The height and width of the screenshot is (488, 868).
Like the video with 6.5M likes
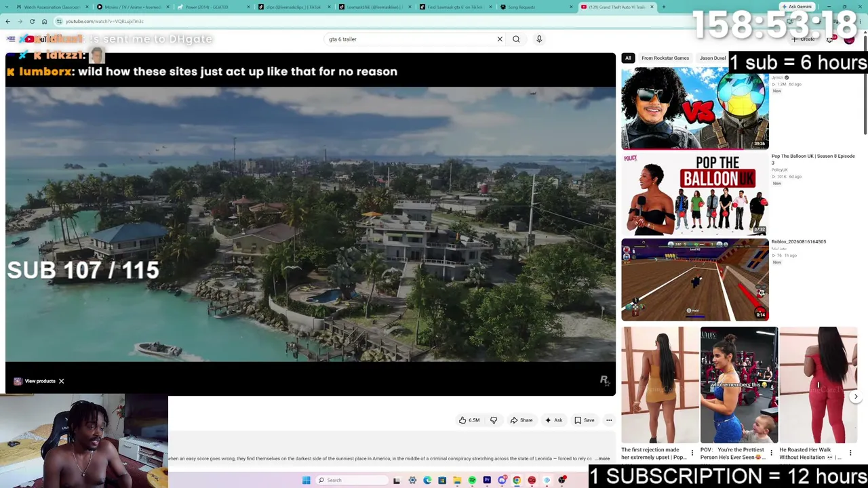[x=469, y=420]
